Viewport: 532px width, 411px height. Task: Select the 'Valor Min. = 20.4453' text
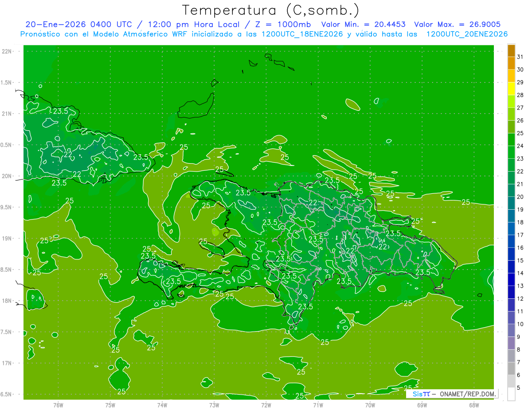[364, 24]
